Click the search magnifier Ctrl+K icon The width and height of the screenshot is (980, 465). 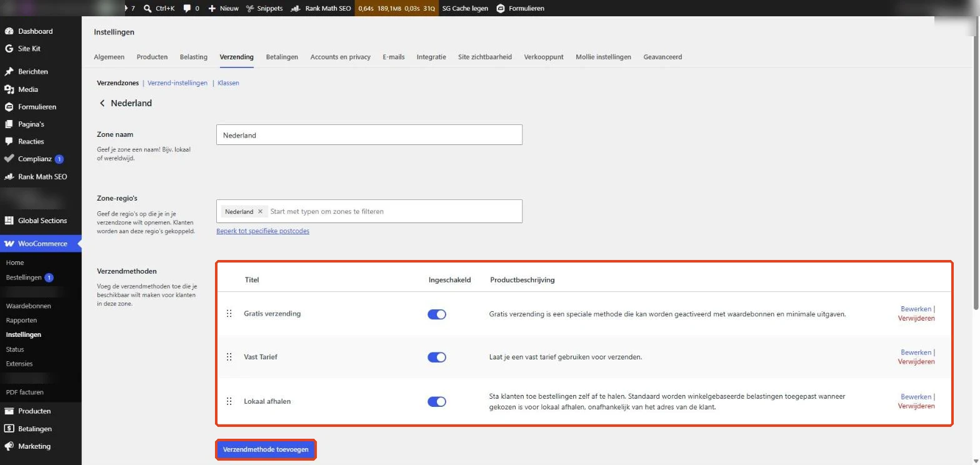point(147,8)
